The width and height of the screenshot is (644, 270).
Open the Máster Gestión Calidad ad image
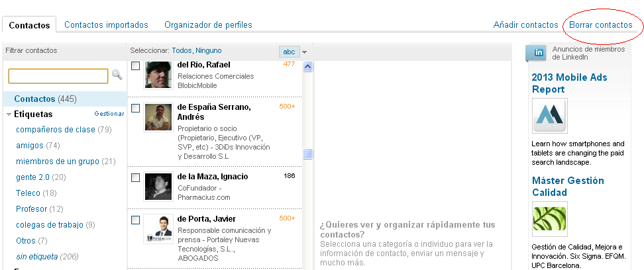coord(549,218)
